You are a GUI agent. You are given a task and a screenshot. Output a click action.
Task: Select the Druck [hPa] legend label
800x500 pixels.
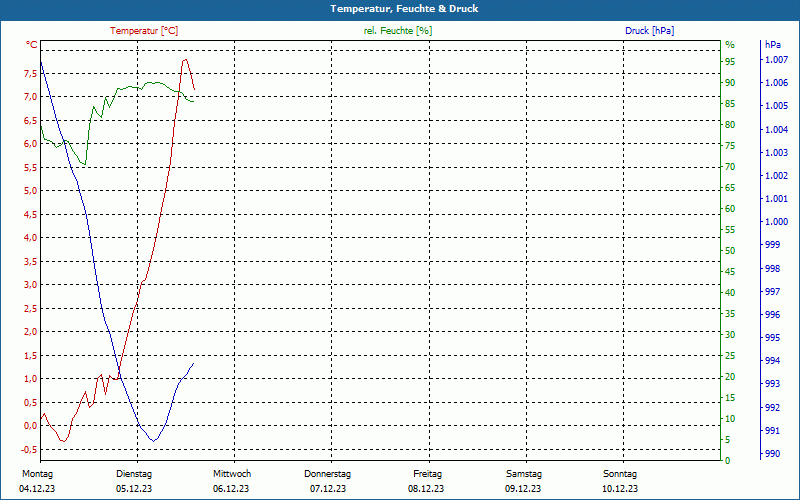649,31
